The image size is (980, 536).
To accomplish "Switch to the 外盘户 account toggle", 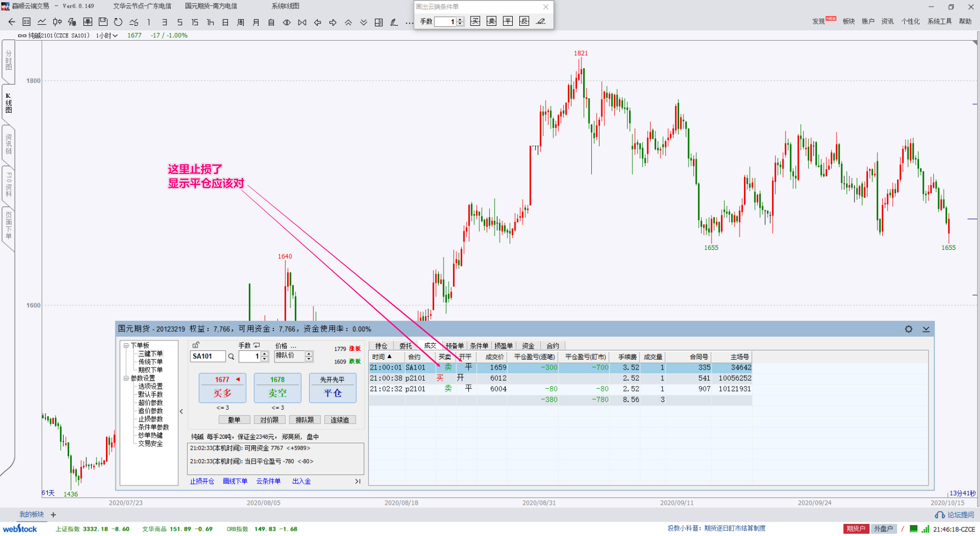I will pos(883,529).
